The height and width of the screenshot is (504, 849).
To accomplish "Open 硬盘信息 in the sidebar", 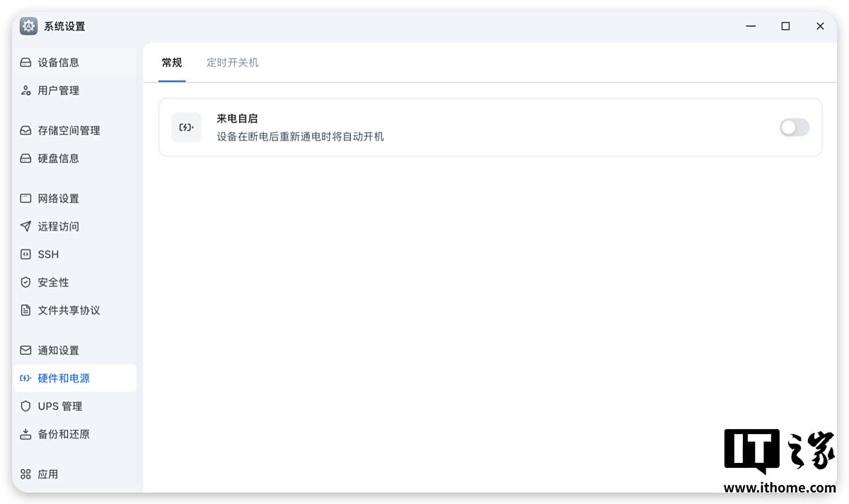I will pyautogui.click(x=58, y=158).
